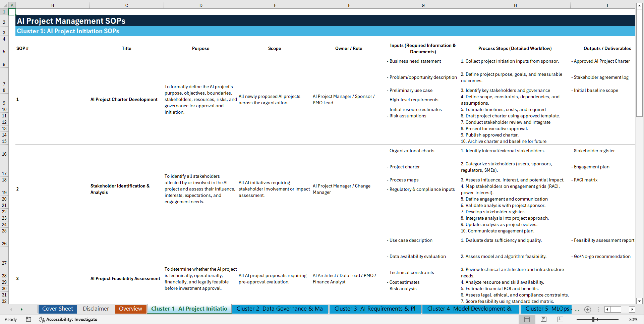Add a new worksheet with the plus icon
644x324 pixels.
(587, 309)
